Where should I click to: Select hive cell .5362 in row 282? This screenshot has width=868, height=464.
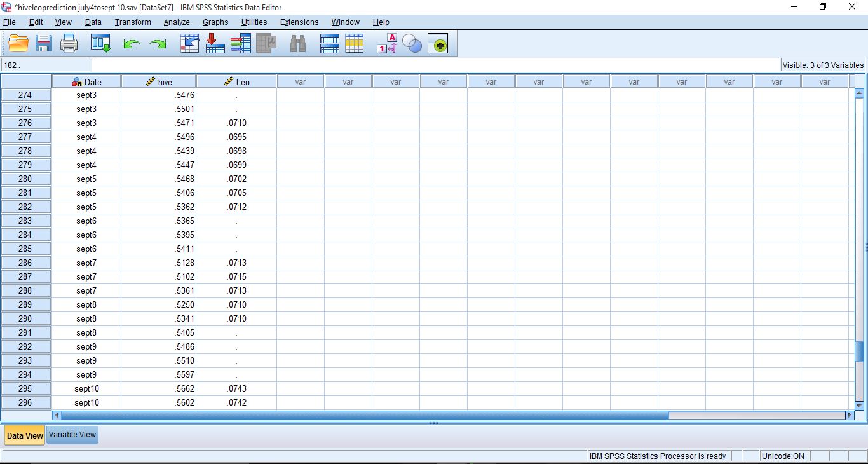point(159,207)
